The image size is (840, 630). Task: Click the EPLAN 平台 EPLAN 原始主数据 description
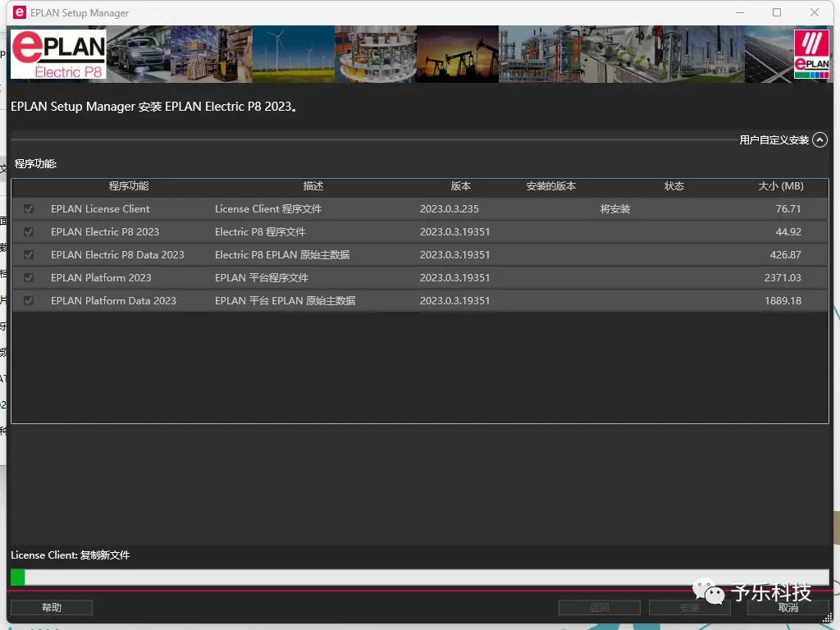[285, 301]
